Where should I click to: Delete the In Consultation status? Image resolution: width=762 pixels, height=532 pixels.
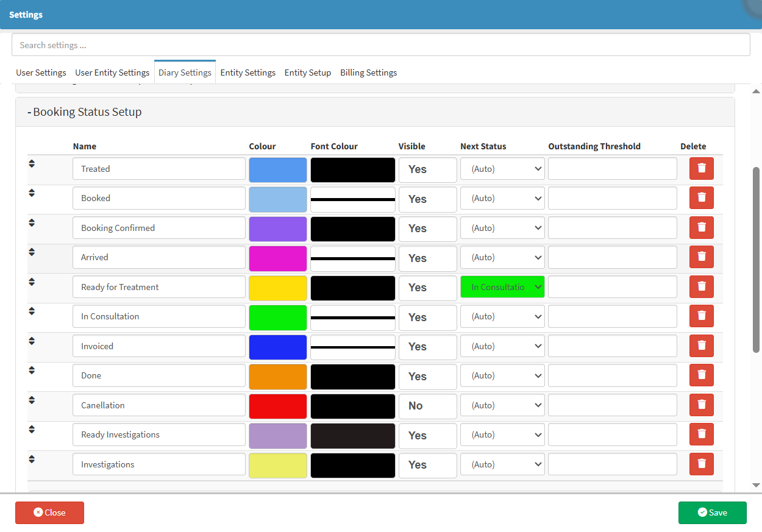click(x=701, y=316)
